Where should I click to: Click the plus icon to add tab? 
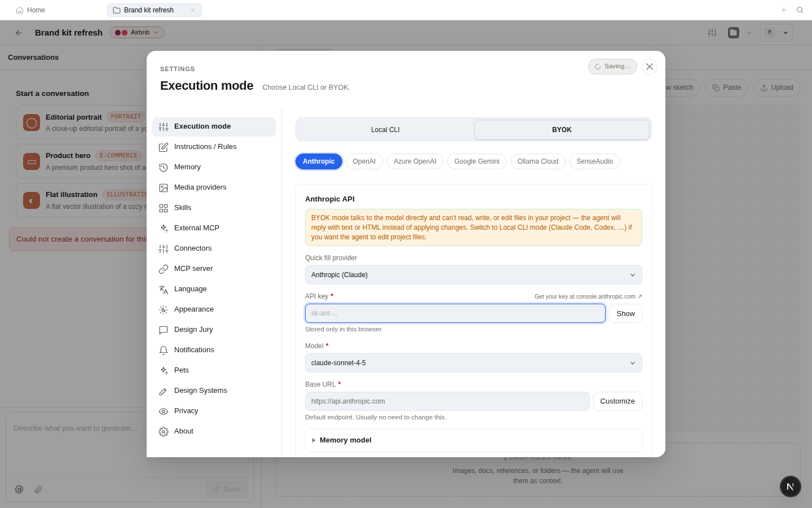pyautogui.click(x=784, y=10)
